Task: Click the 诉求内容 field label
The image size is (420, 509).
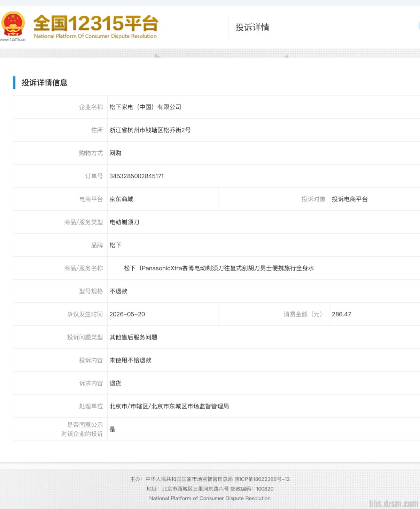Action: click(x=91, y=383)
